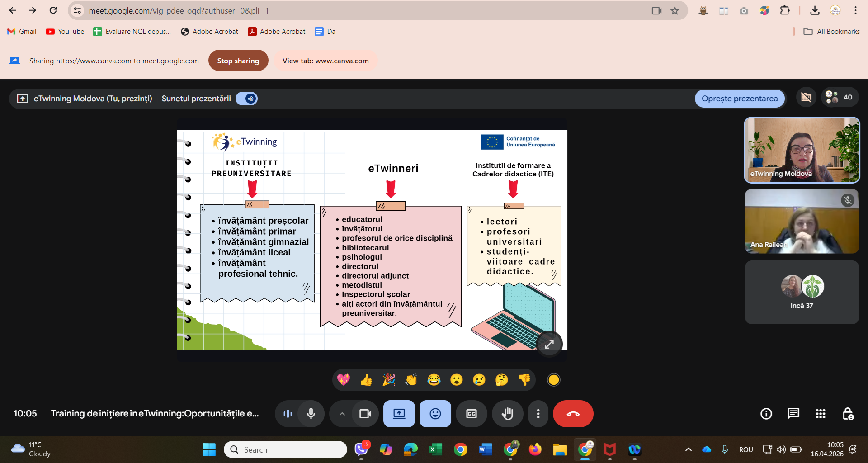Click the Stop sharing button
The height and width of the screenshot is (463, 868).
point(238,61)
